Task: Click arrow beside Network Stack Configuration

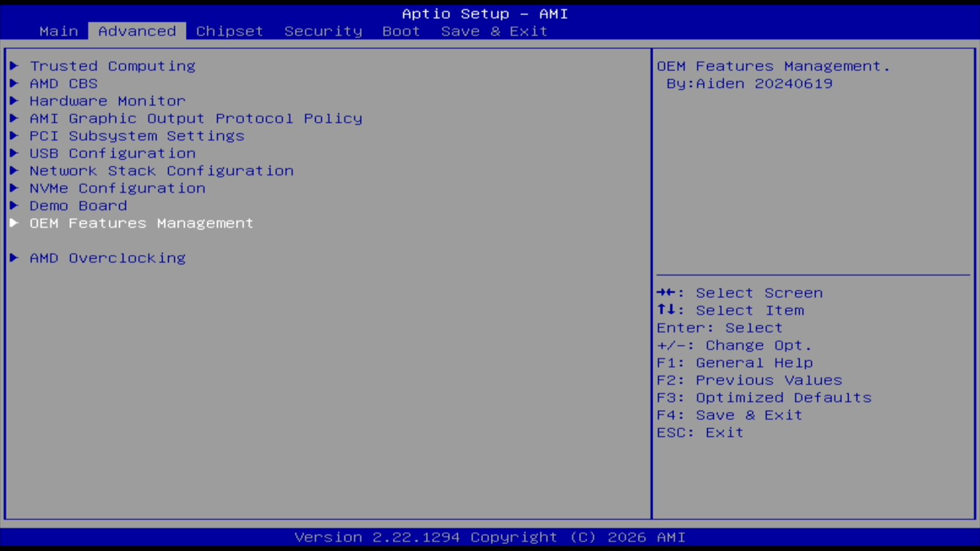Action: click(x=15, y=171)
